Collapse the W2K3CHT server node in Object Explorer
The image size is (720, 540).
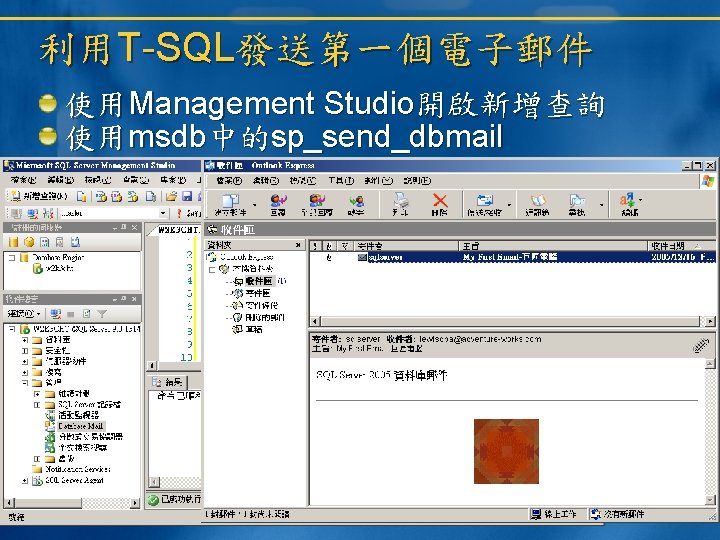[x=12, y=329]
